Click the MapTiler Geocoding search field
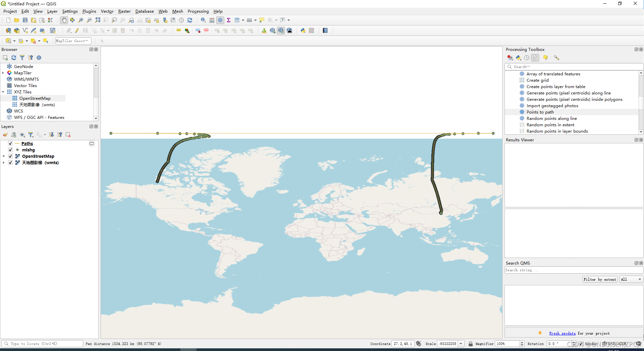The width and height of the screenshot is (644, 351). coord(73,41)
